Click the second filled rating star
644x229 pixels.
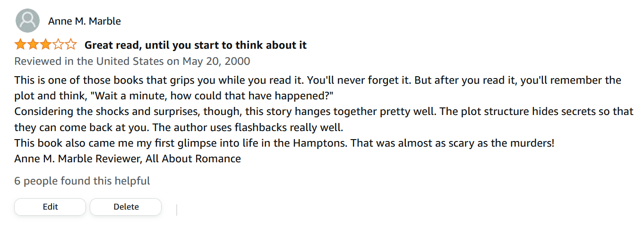pyautogui.click(x=33, y=45)
